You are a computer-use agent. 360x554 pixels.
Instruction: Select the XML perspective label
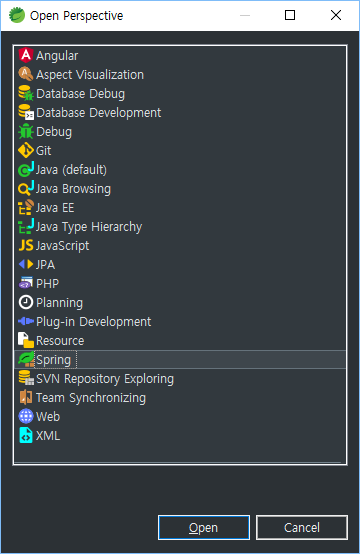(48, 436)
